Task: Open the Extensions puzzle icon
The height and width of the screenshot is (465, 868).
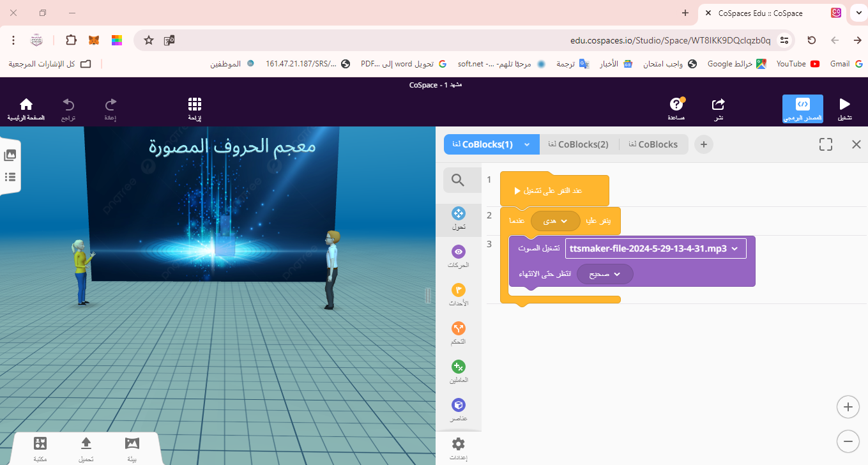Action: tap(71, 40)
